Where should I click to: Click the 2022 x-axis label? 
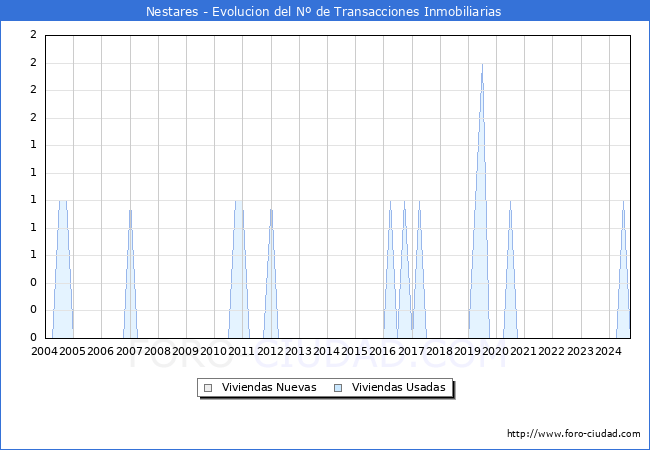pos(551,351)
